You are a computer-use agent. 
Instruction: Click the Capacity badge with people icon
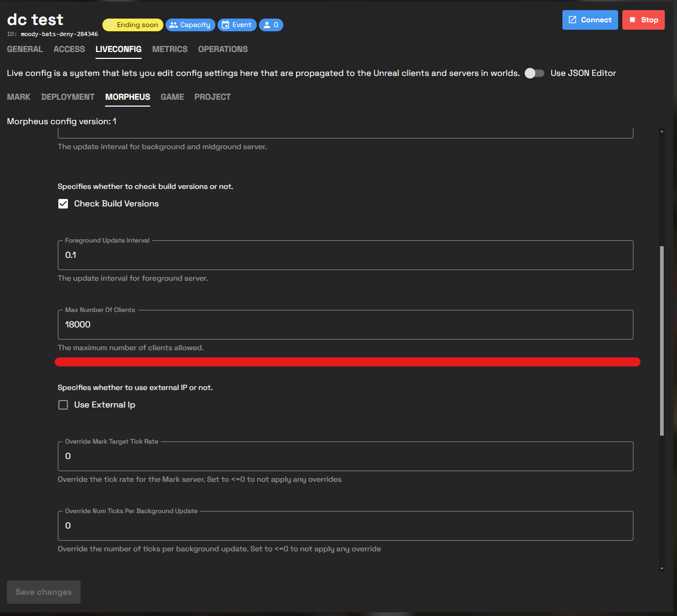[x=190, y=25]
